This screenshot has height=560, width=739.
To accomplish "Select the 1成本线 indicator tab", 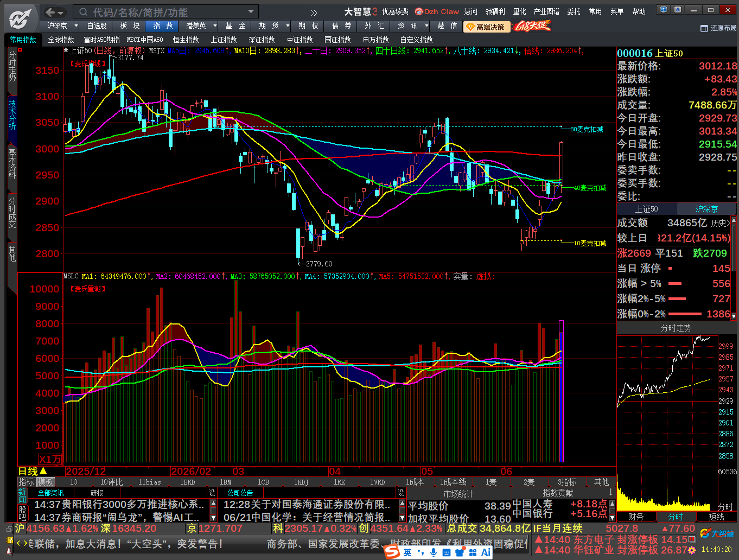I will (453, 482).
